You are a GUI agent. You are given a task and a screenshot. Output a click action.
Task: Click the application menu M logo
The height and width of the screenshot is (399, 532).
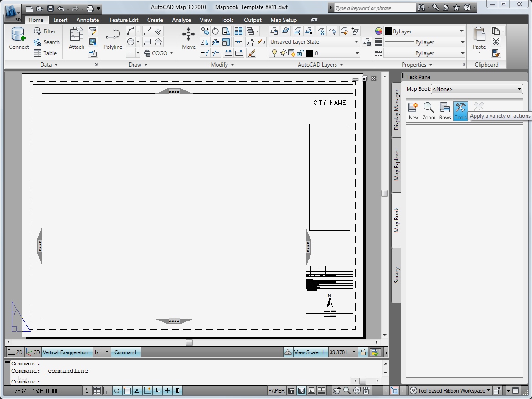[x=13, y=13]
